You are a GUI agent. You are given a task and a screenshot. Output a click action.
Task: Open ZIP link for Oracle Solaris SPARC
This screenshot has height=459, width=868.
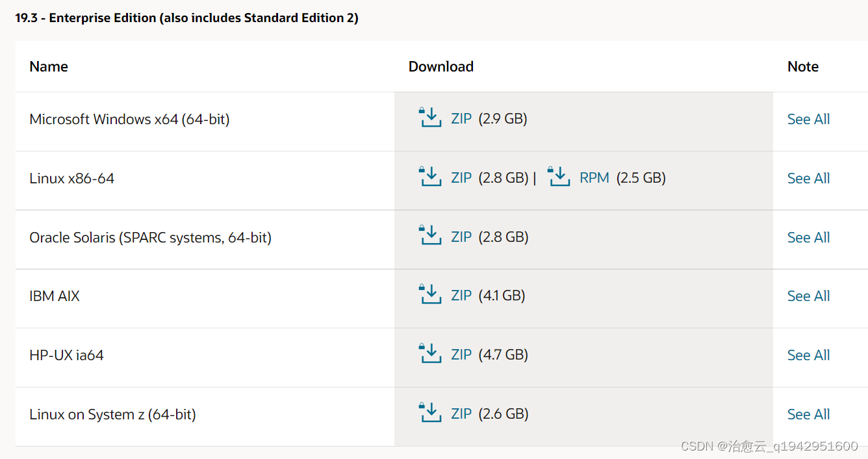pyautogui.click(x=461, y=237)
